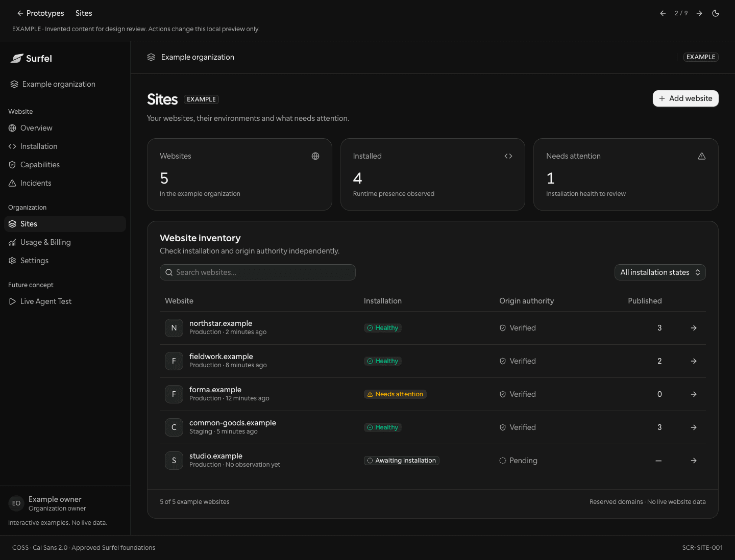Click Sites breadcrumb in top bar
The height and width of the screenshot is (560, 735).
[x=84, y=13]
